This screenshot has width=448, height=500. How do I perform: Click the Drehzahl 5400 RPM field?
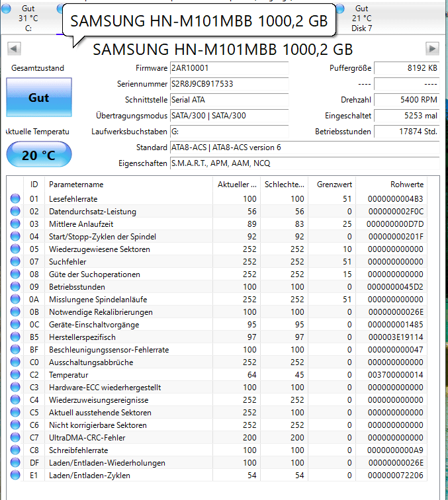406,100
